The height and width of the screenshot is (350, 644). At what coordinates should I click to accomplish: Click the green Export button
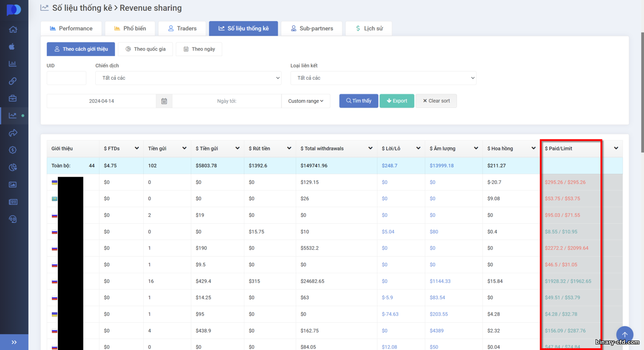coord(397,101)
